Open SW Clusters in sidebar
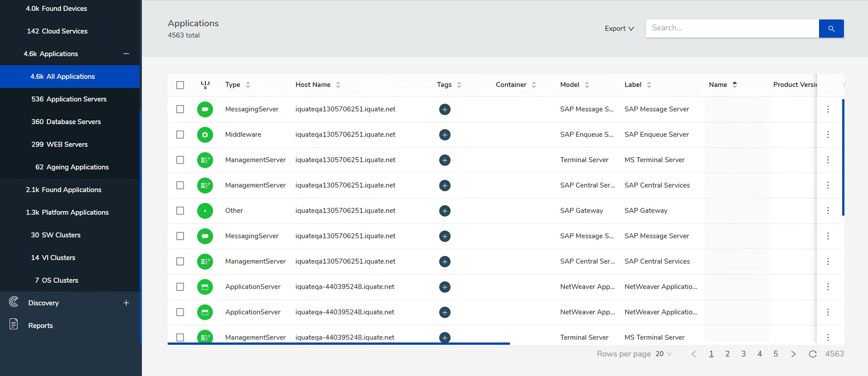This screenshot has width=868, height=376. pos(70,235)
